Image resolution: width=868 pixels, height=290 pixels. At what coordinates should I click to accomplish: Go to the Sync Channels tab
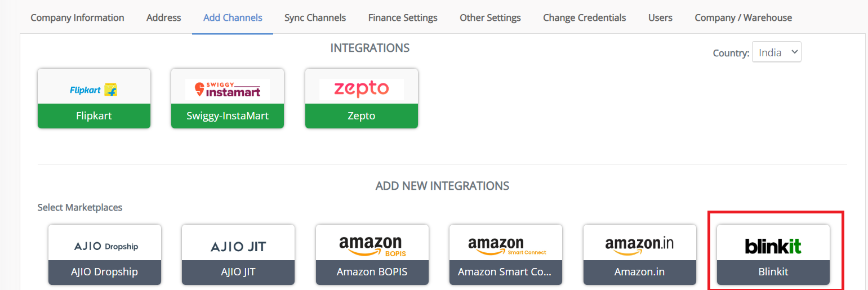point(315,17)
